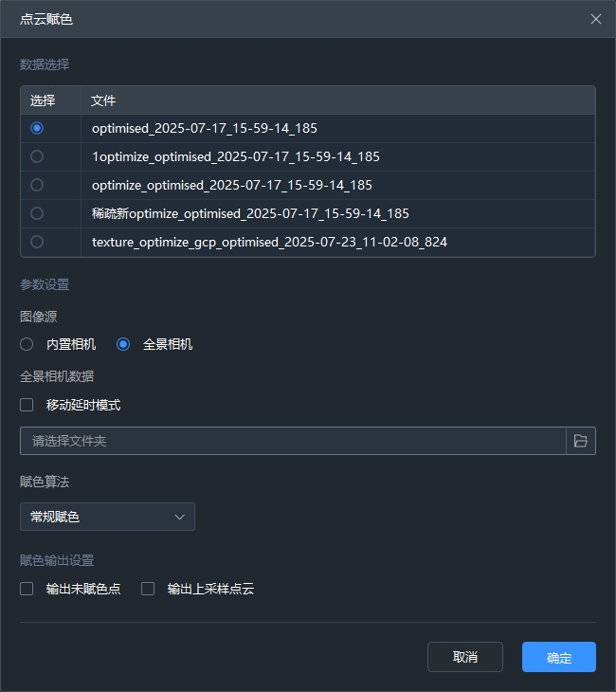Pick the texture_optimize_gcp_optimised file radio button

pos(37,242)
